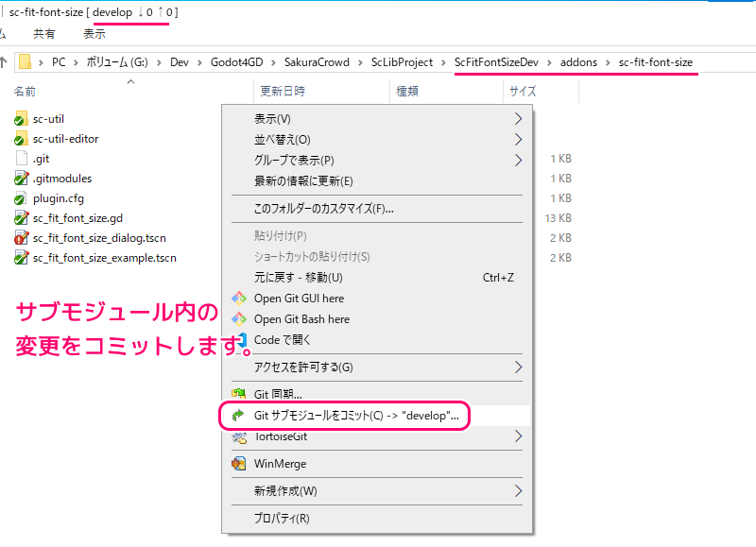Choose 最新の情報に更新(E) from context menu
Viewport: 756px width, 547px height.
click(303, 181)
